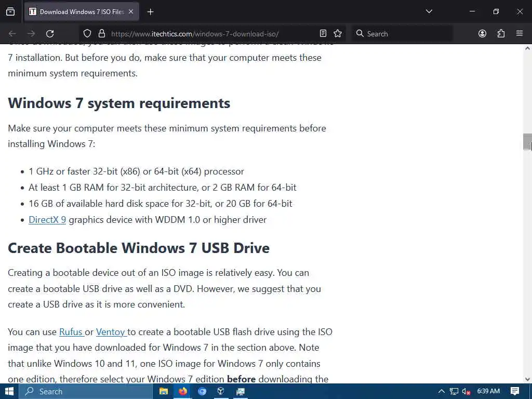The image size is (532, 399).
Task: Go back to the previous page
Action: pyautogui.click(x=12, y=34)
